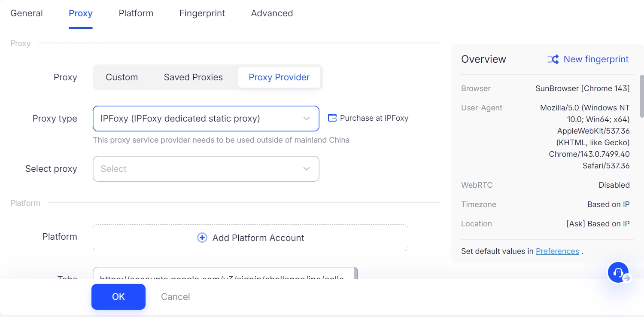644x317 pixels.
Task: Choose the Proxy Provider option
Action: (x=279, y=77)
